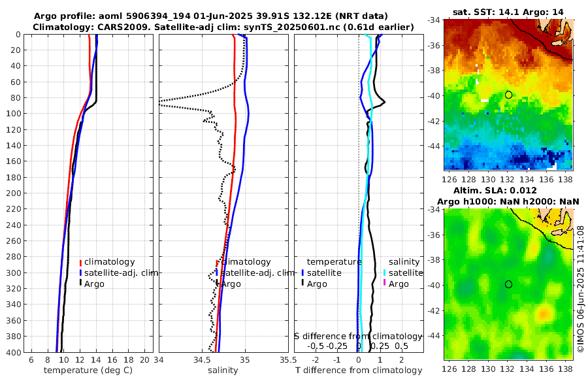
Task: Click magenta salinity Argo legend marker
Action: (x=384, y=284)
